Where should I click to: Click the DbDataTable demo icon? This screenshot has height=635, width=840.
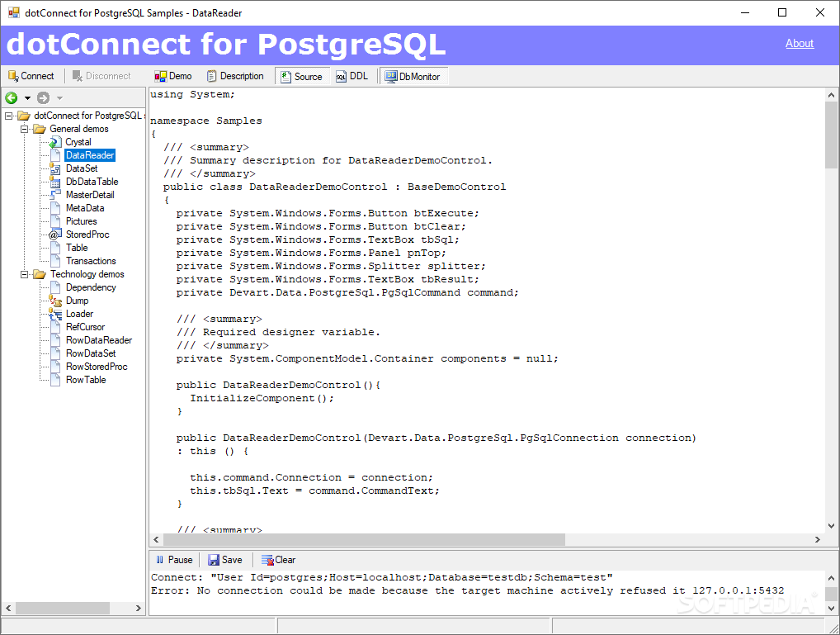55,182
